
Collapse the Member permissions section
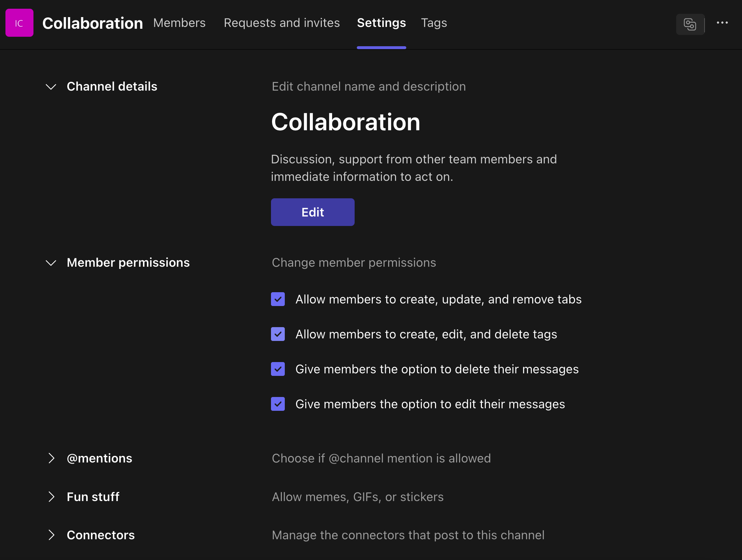coord(51,263)
